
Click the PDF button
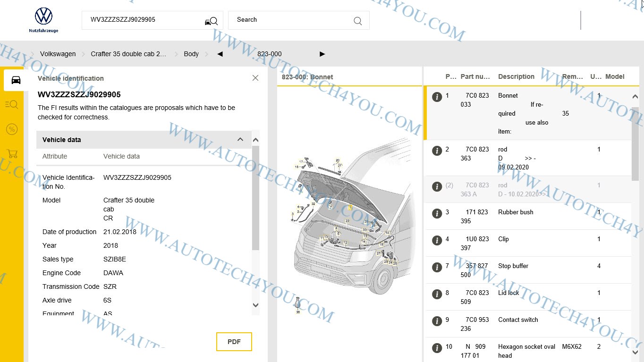point(234,342)
